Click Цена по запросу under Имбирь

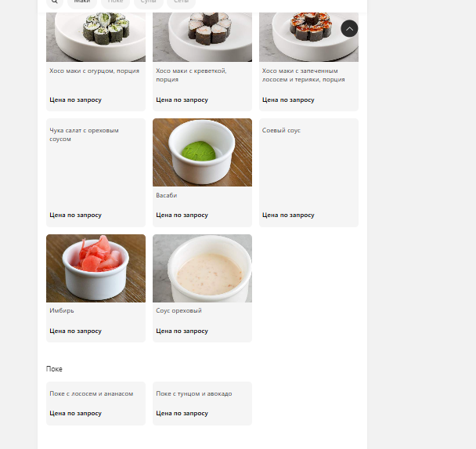click(x=75, y=331)
